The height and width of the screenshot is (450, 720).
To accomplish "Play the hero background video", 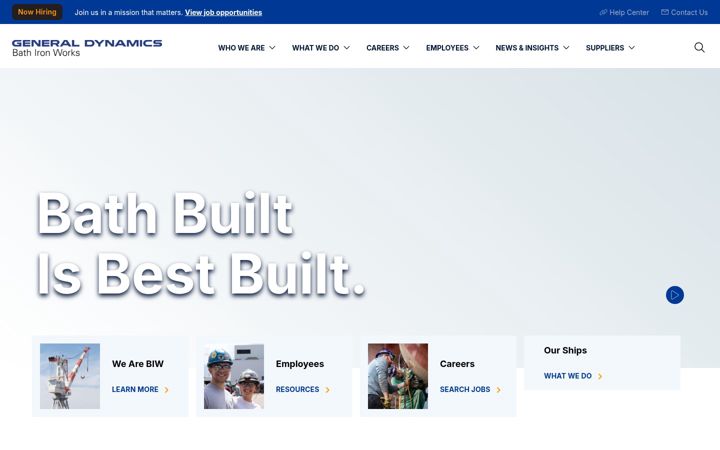I will point(675,295).
